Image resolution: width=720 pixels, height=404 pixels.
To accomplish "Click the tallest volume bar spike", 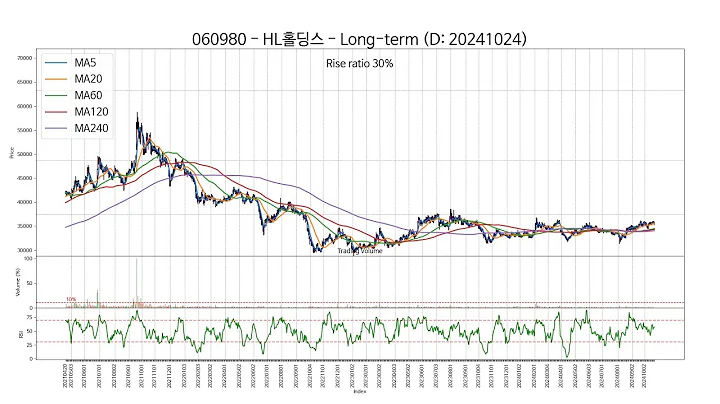I will point(136,282).
